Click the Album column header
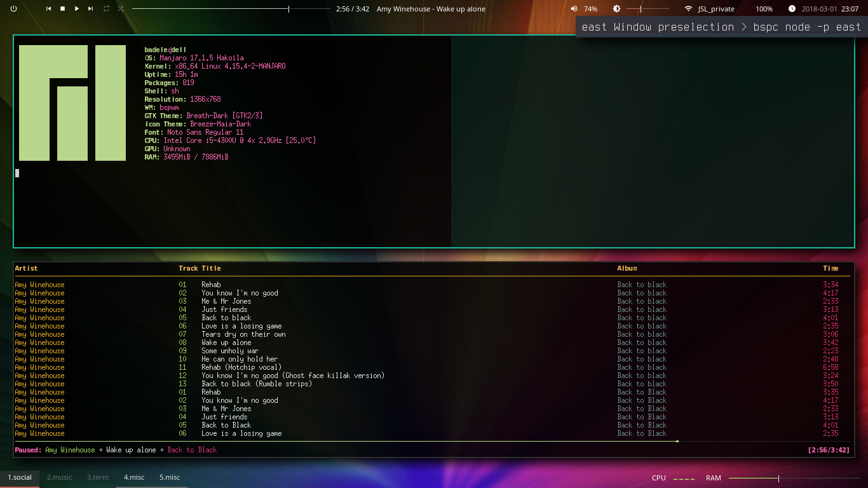Screen dimensions: 868x488 (x=627, y=268)
